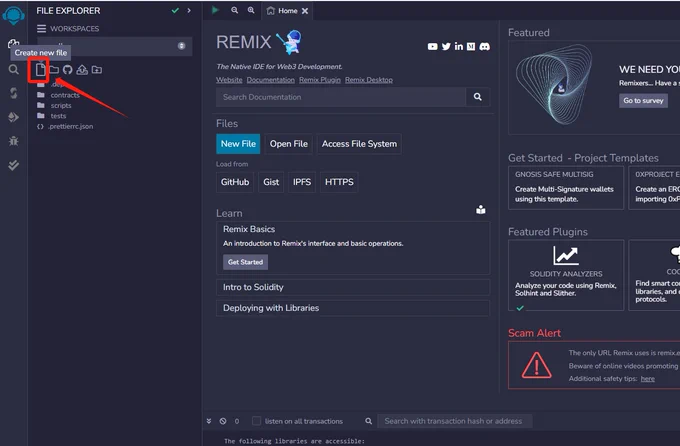Viewport: 680px width, 446px height.
Task: Click the Featured spiral artwork image
Action: point(554,85)
